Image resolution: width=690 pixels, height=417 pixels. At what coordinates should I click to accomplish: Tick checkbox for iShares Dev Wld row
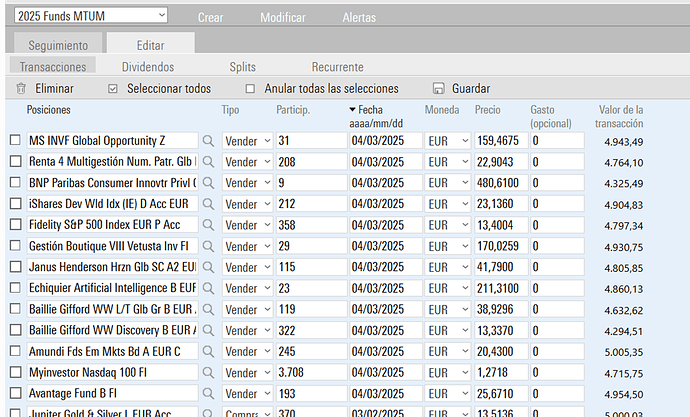coord(15,203)
